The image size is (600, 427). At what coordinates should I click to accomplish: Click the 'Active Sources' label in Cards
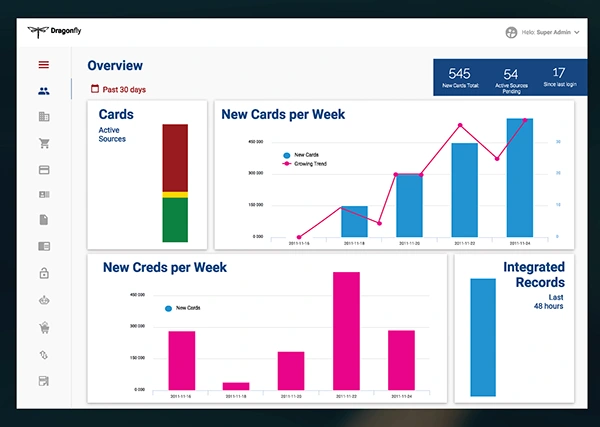112,134
